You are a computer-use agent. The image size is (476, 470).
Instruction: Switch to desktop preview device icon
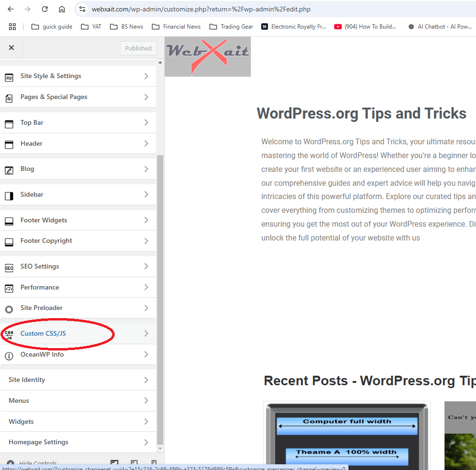114,463
